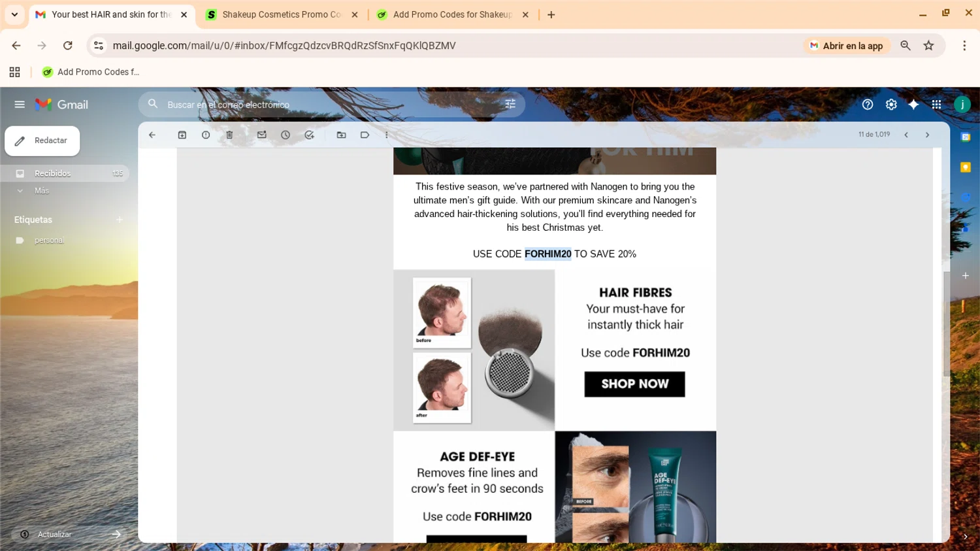Click the AGE DEF-EYE heading
Viewport: 980px width, 551px height.
[478, 456]
